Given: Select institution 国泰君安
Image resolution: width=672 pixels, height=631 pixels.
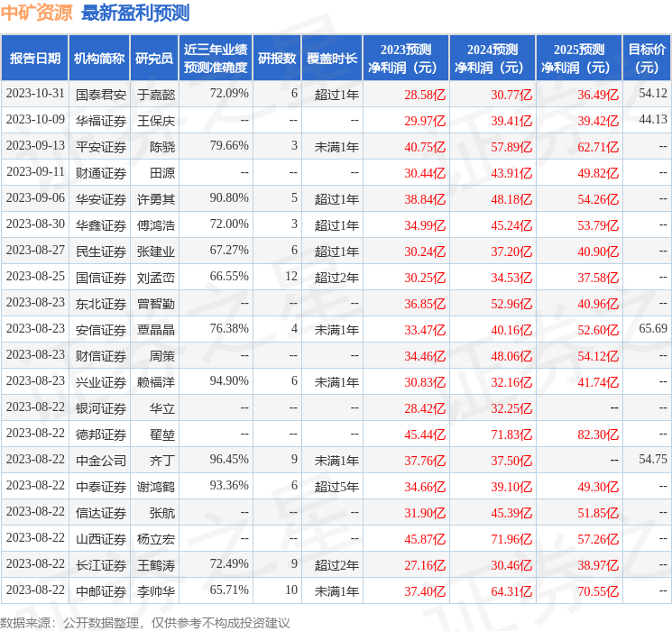Looking at the screenshot, I should point(101,95).
